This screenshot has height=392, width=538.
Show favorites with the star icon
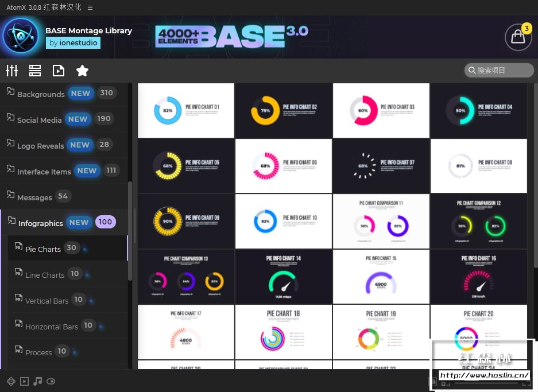point(82,71)
